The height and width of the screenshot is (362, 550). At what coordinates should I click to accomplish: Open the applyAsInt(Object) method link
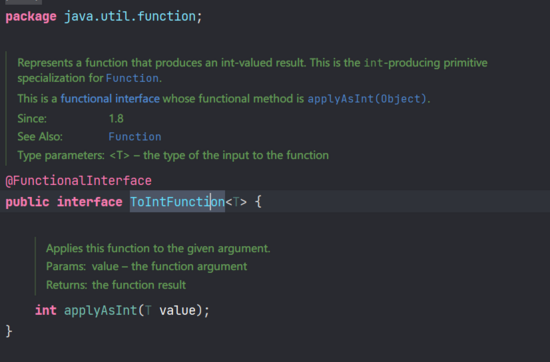tap(367, 99)
